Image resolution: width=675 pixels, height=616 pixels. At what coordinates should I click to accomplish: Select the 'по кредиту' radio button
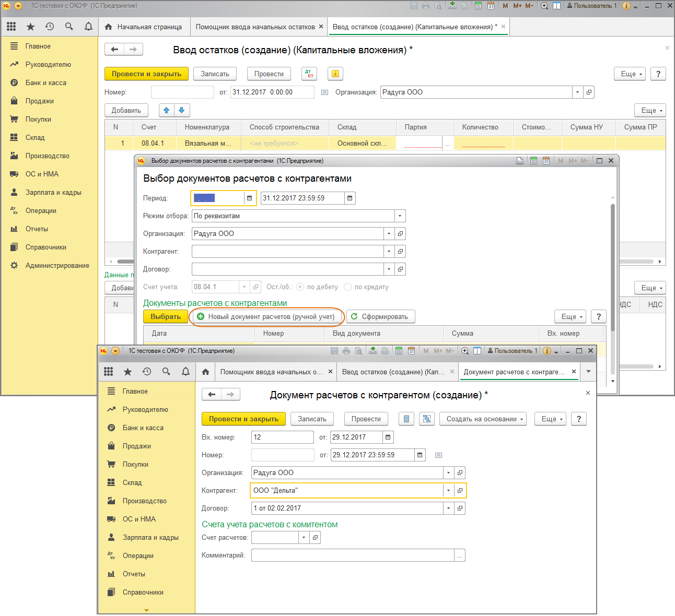tap(348, 287)
